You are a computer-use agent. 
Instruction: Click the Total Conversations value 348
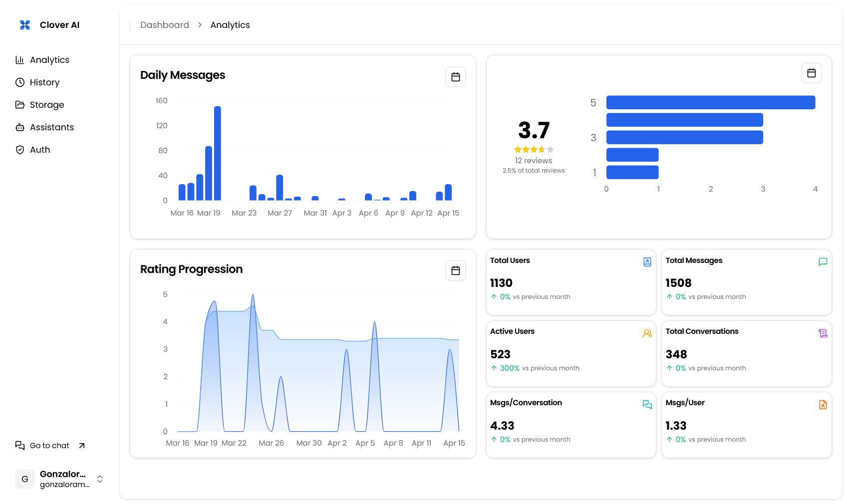[676, 354]
